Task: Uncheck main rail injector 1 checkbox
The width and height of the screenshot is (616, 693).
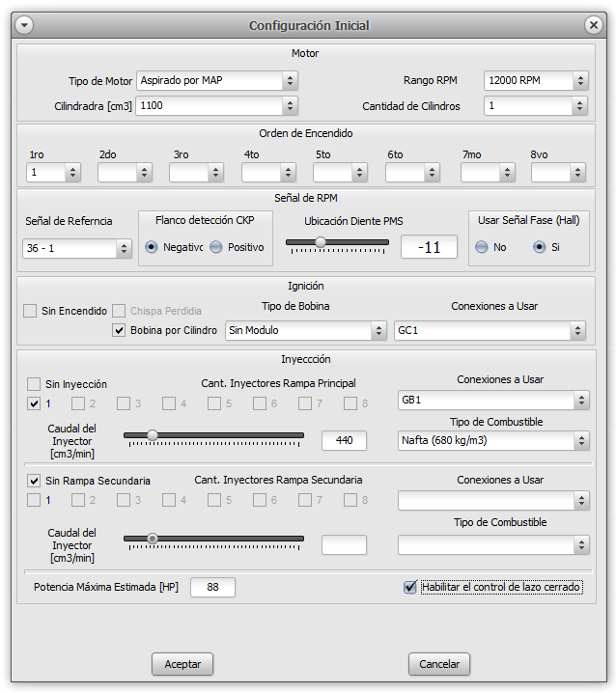Action: point(34,403)
